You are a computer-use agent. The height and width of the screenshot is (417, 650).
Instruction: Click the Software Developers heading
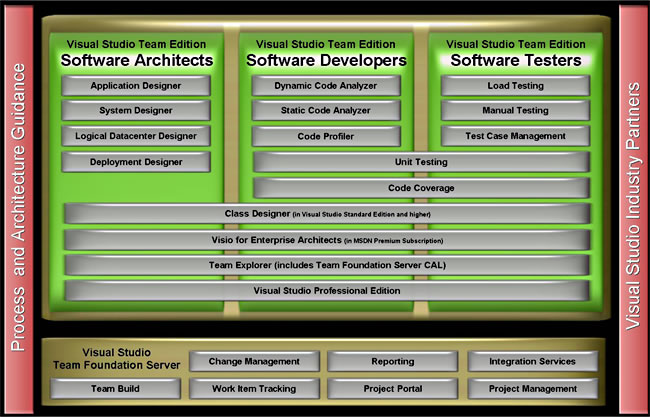point(326,61)
